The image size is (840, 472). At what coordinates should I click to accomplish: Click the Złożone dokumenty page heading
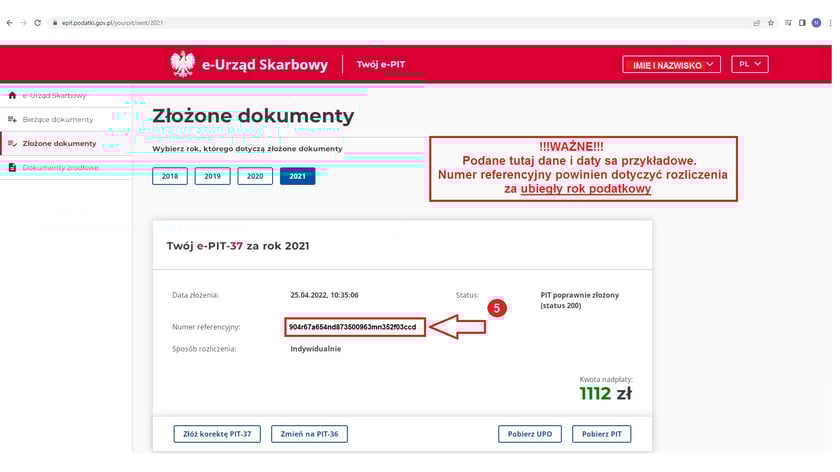pos(253,116)
